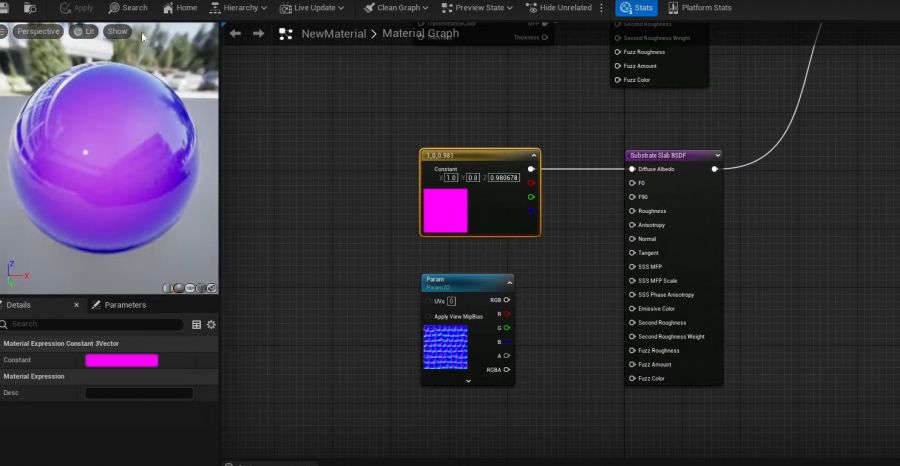The height and width of the screenshot is (466, 900).
Task: Select the Details tab
Action: (18, 305)
